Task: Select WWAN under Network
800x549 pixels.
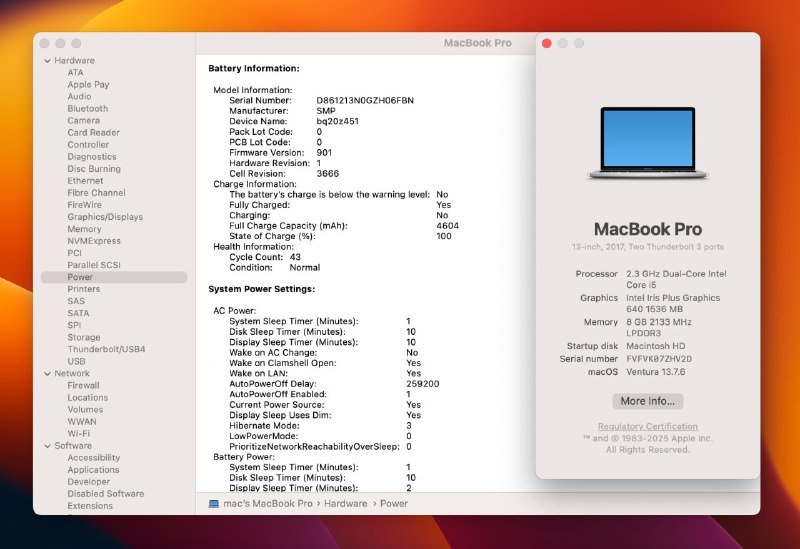Action: click(82, 422)
